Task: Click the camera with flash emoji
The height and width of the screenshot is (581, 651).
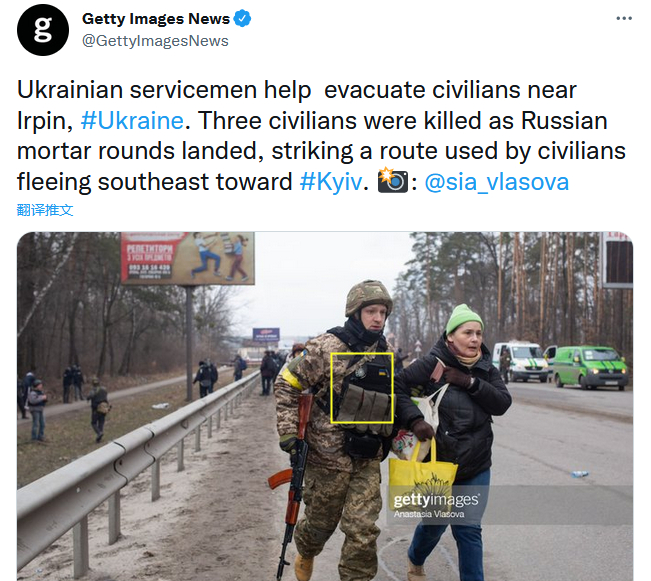Action: [x=393, y=180]
